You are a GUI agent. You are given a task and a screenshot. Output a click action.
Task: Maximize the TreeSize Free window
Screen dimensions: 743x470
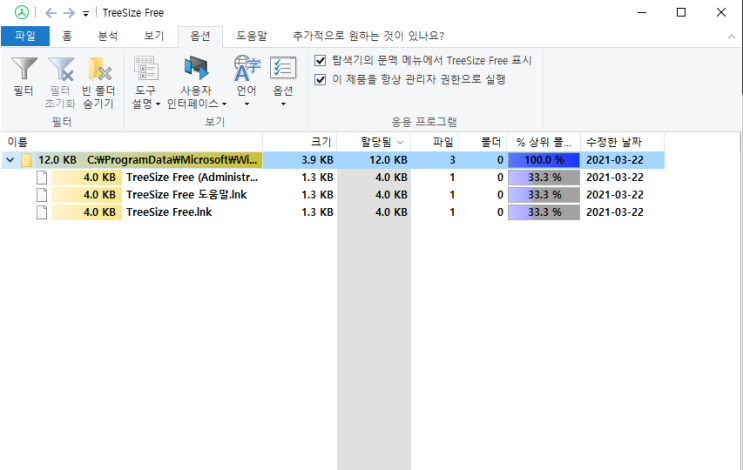coord(681,13)
